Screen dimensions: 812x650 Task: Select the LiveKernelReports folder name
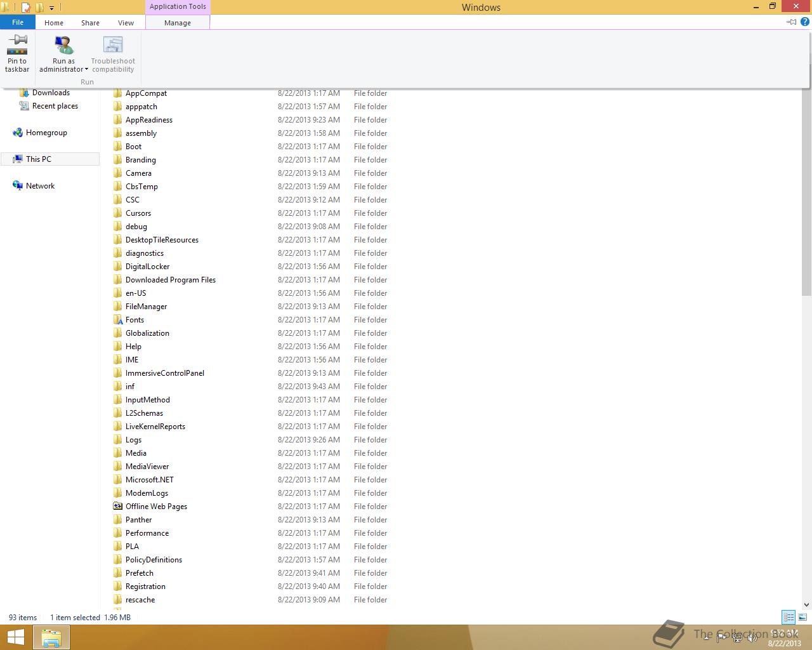155,427
